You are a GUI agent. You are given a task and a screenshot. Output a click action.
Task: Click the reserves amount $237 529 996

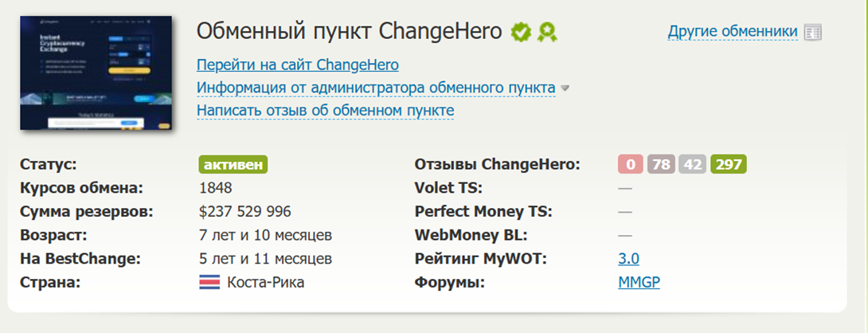(x=244, y=212)
